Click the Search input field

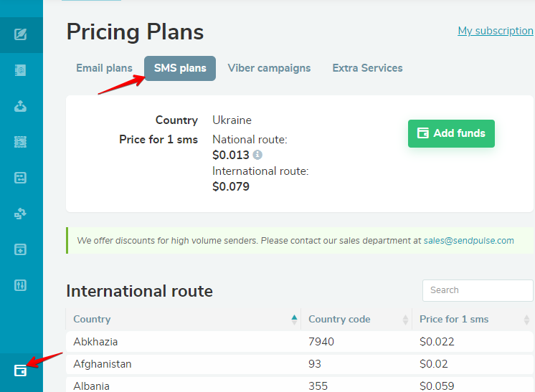[x=478, y=290]
